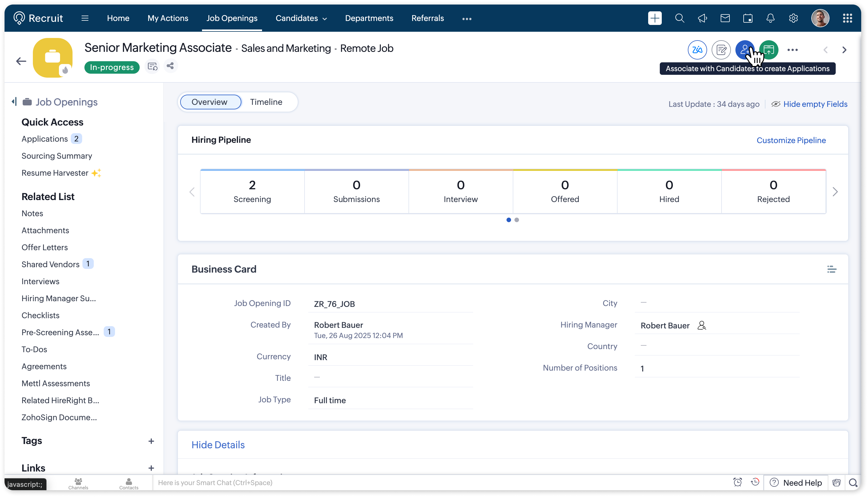Add a new tag with the plus
Screen dimensions: 868x497
tap(151, 441)
